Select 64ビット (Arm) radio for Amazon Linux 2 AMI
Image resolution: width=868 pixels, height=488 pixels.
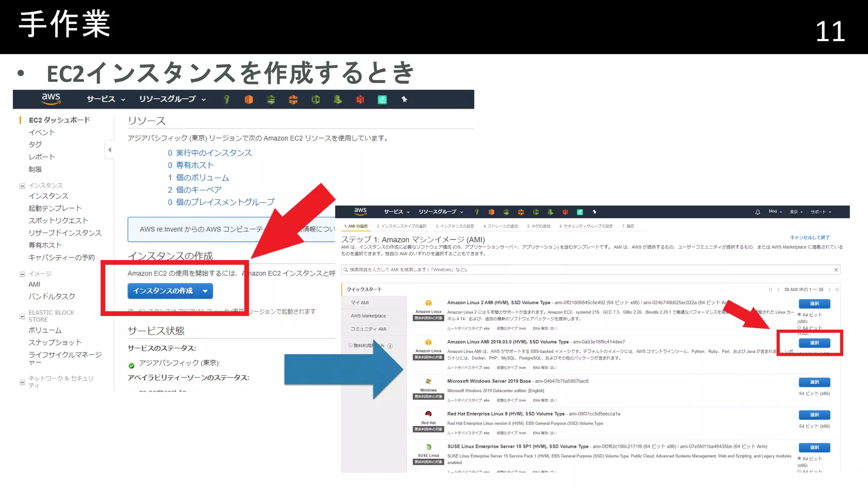[799, 327]
